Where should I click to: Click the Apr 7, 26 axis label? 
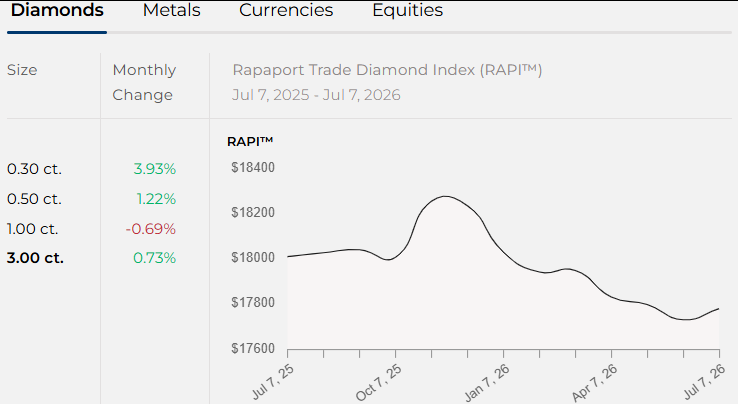point(595,382)
